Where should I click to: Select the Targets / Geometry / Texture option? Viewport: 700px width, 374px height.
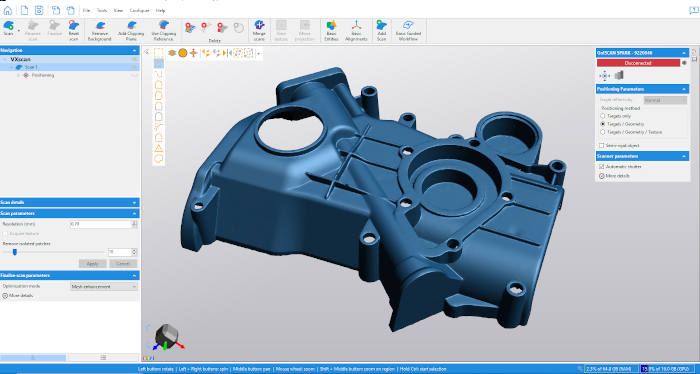tap(602, 132)
